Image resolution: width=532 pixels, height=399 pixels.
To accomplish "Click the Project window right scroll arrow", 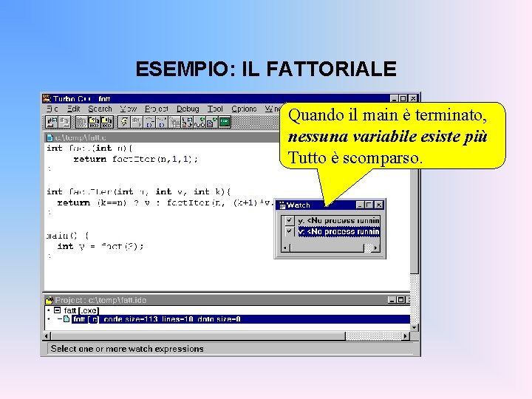I will coord(406,336).
